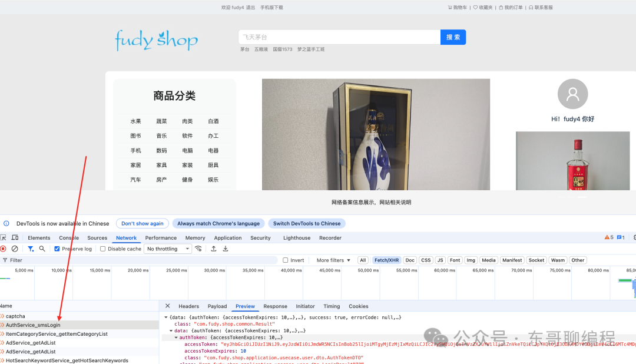The width and height of the screenshot is (636, 364).
Task: Select the captcha request row
Action: [x=79, y=316]
